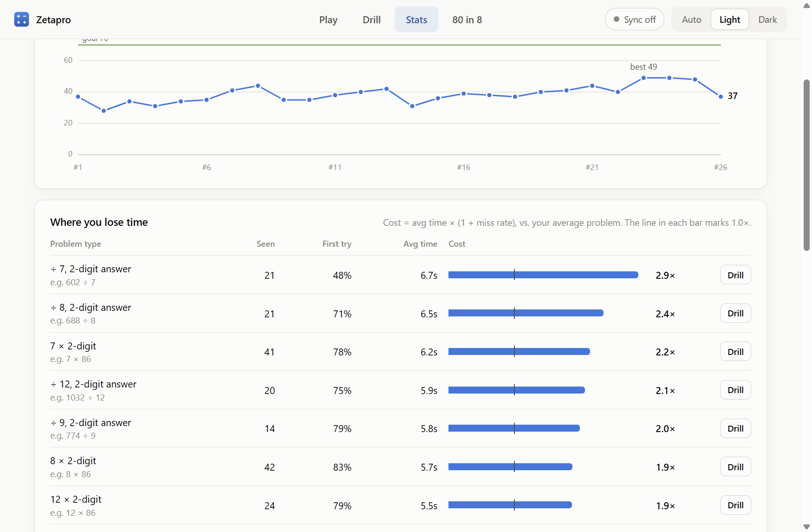Click 'e.g. 602 ÷ 7' example text
This screenshot has width=812, height=532.
coord(73,282)
